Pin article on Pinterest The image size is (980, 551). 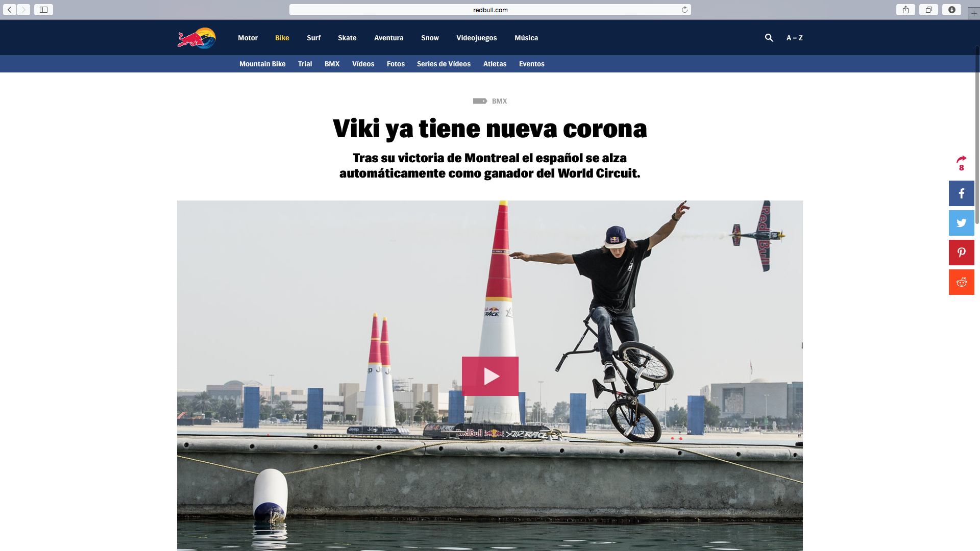961,253
